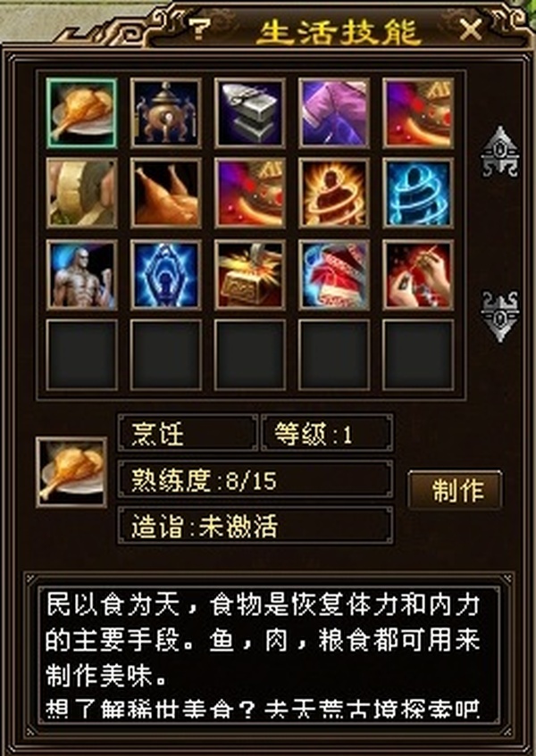This screenshot has height=756, width=536.
Task: Select the hands sewing needle skill icon
Action: (x=418, y=275)
